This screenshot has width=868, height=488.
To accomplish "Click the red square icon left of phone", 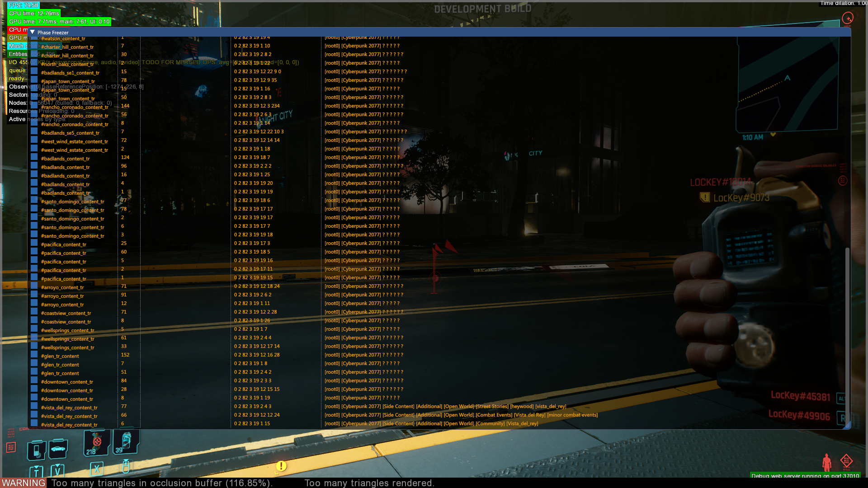I will tap(11, 447).
